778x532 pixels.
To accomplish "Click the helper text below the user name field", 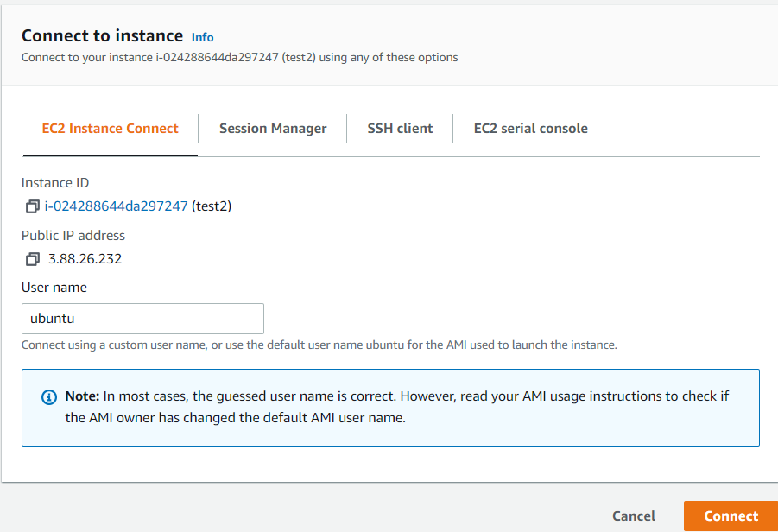I will [319, 345].
